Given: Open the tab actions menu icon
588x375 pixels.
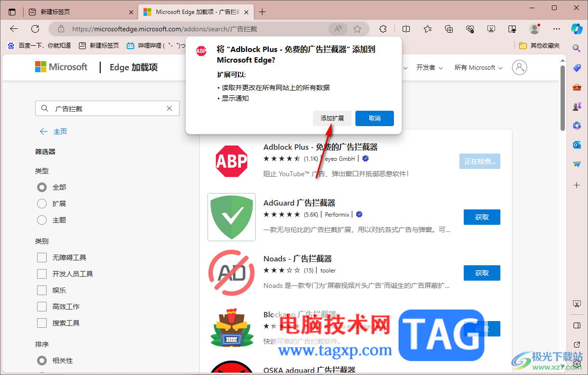Looking at the screenshot, I should tap(12, 12).
